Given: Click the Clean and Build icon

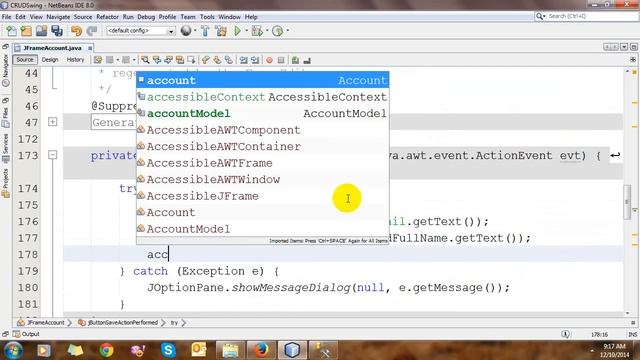Looking at the screenshot, I should coord(221,31).
